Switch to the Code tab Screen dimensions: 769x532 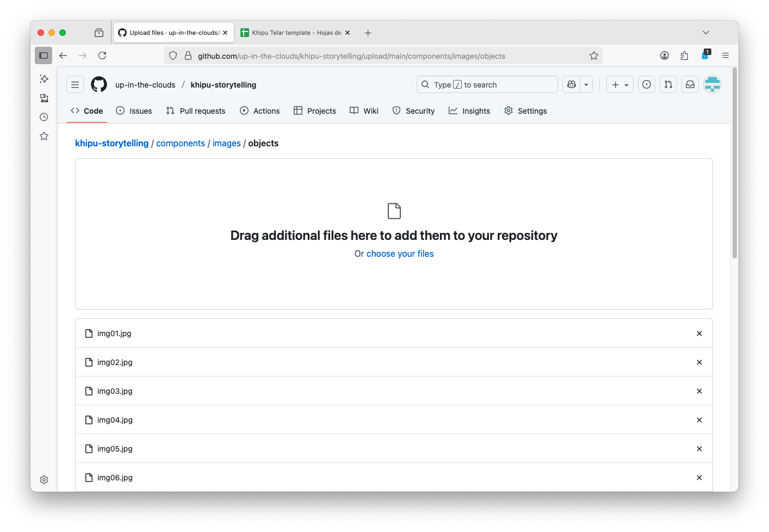[x=86, y=110]
